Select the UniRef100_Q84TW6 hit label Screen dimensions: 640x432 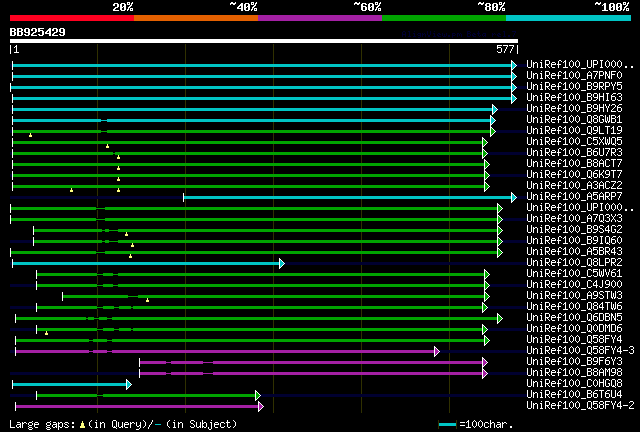tap(574, 307)
